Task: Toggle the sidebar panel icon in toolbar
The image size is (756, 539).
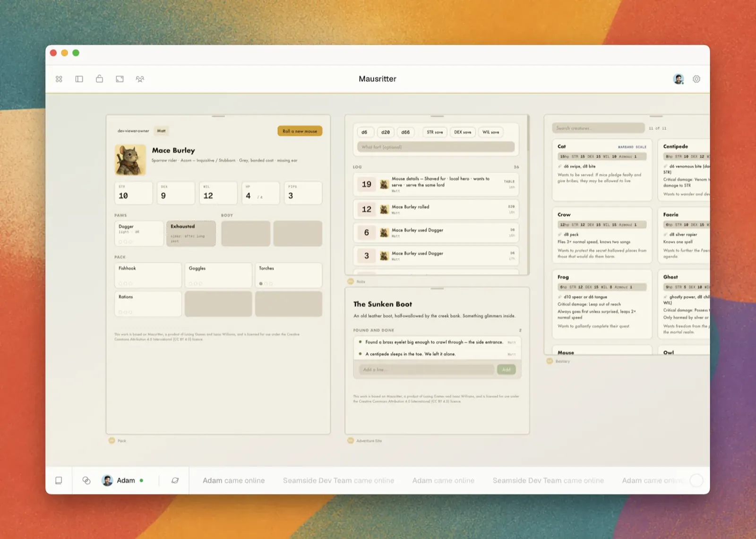Action: pyautogui.click(x=79, y=79)
